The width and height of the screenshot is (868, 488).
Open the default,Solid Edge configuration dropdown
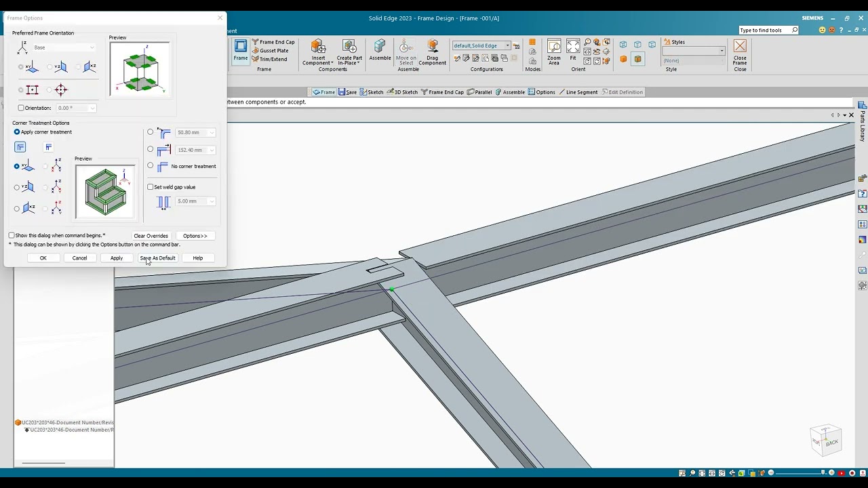pos(507,45)
